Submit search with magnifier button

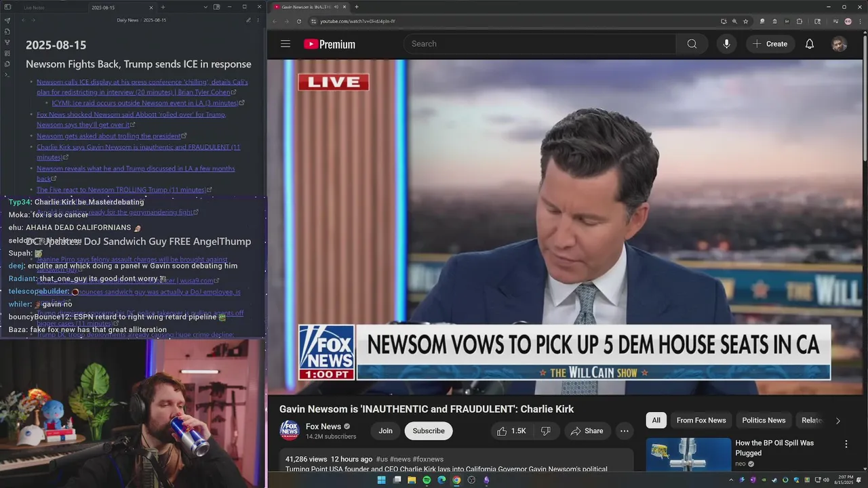pyautogui.click(x=692, y=43)
